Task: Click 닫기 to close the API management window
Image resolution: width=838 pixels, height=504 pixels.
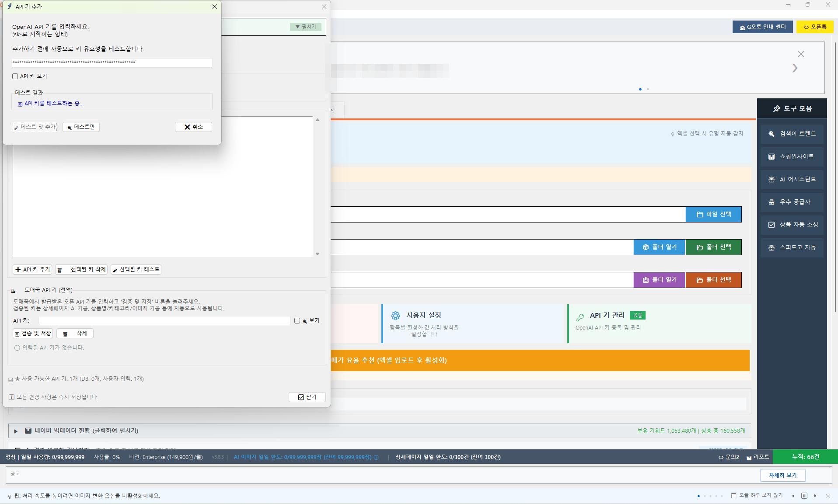Action: click(x=307, y=397)
